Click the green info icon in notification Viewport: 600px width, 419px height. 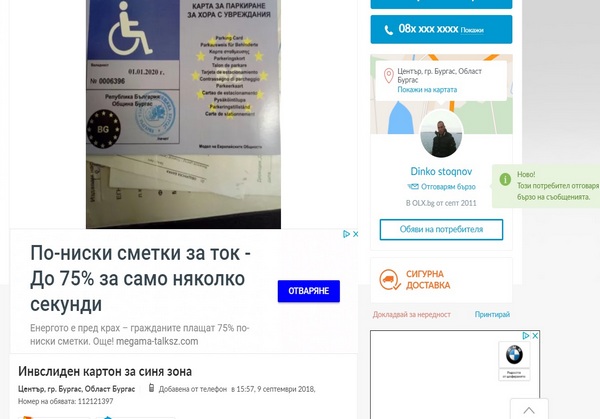[x=505, y=179]
